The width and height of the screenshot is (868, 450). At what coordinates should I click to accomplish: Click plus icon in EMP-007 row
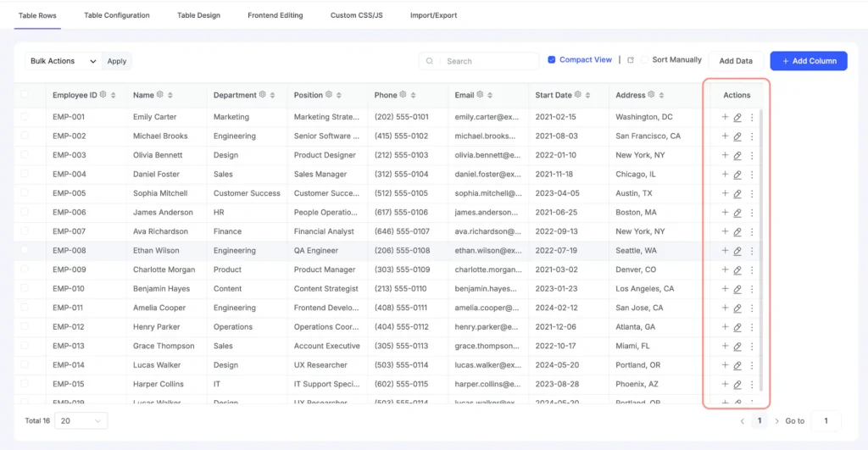pos(725,231)
